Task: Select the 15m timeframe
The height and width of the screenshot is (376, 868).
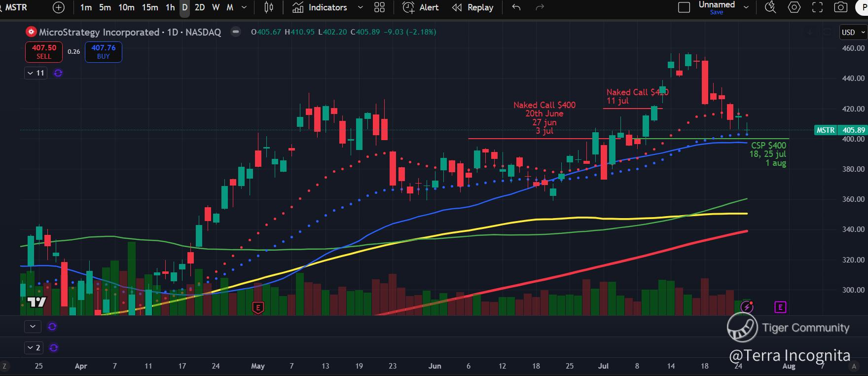Action: coord(150,7)
